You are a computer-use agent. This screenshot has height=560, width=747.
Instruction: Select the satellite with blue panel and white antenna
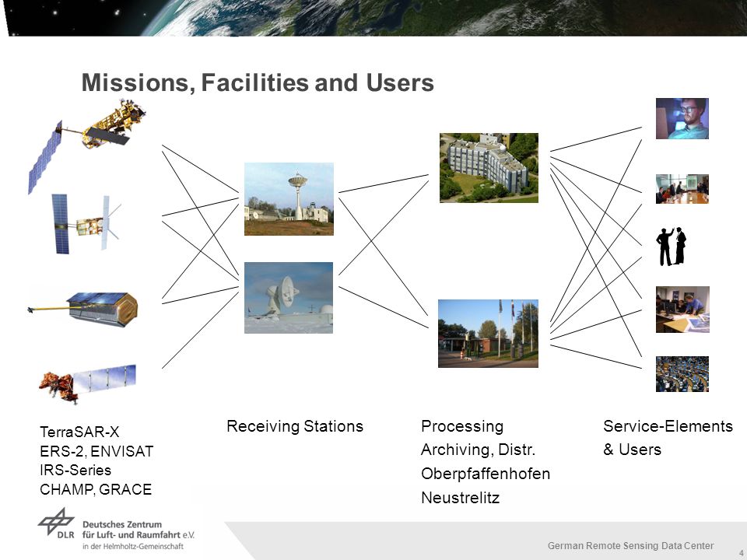86,224
